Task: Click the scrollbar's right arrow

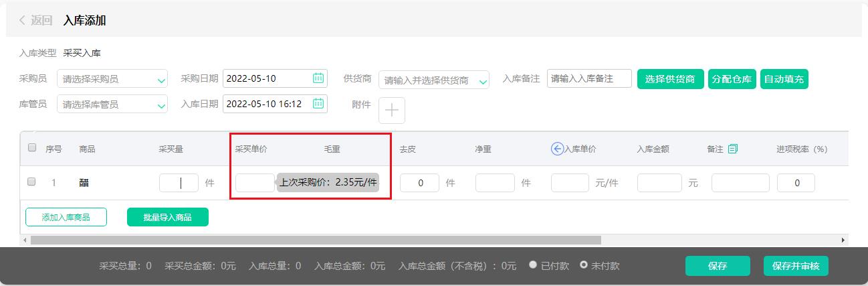Action: point(843,240)
